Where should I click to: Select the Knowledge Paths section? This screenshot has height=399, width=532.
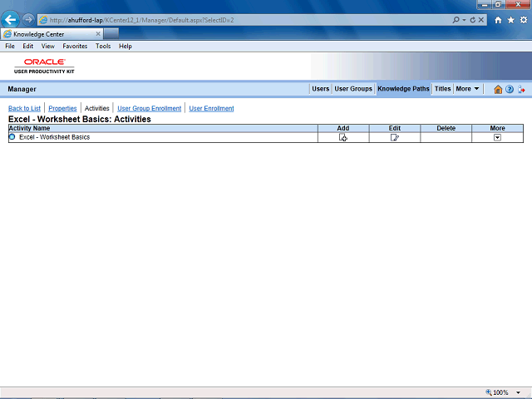(x=403, y=89)
